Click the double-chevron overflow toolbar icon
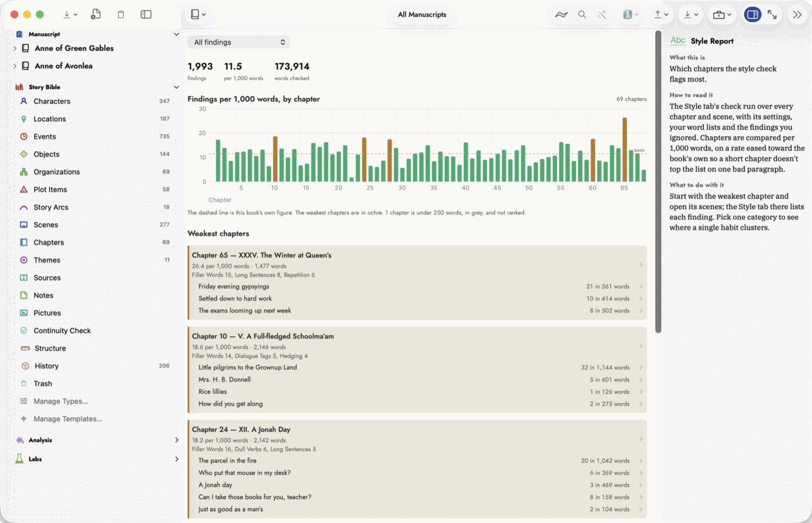Image resolution: width=812 pixels, height=523 pixels. 797,15
